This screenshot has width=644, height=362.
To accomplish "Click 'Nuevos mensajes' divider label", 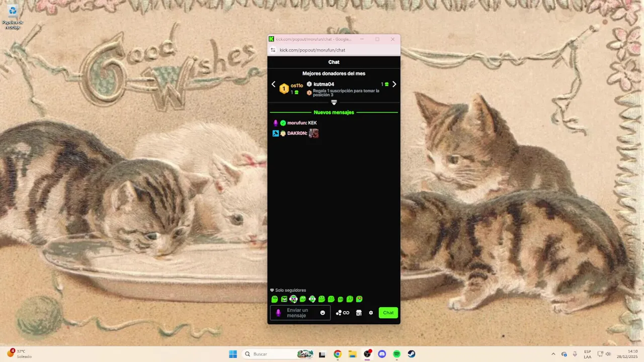I will (334, 112).
